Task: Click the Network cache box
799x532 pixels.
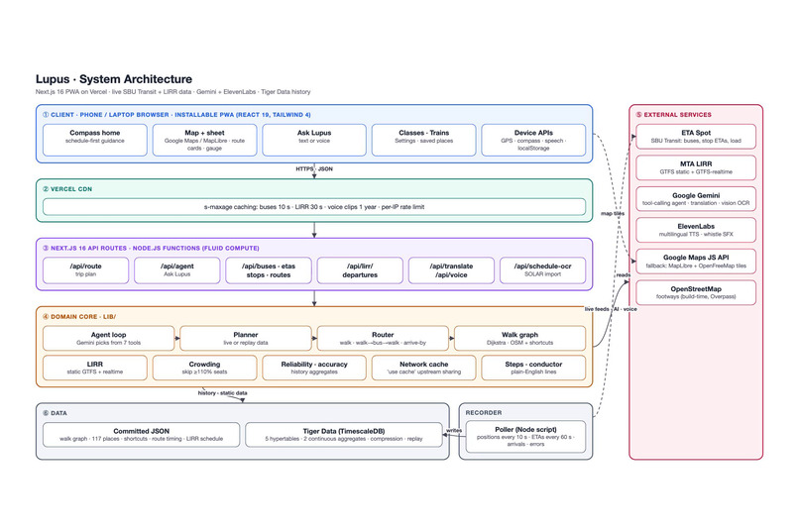Action: pos(423,368)
